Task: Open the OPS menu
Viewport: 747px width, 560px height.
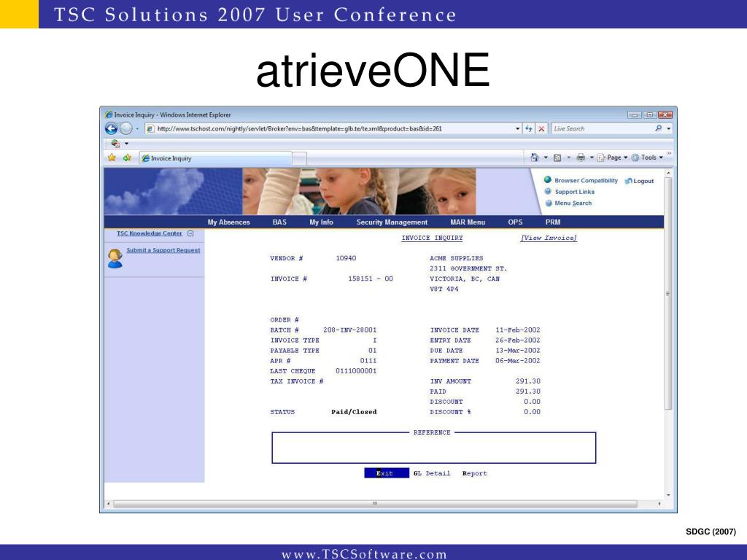Action: tap(515, 222)
